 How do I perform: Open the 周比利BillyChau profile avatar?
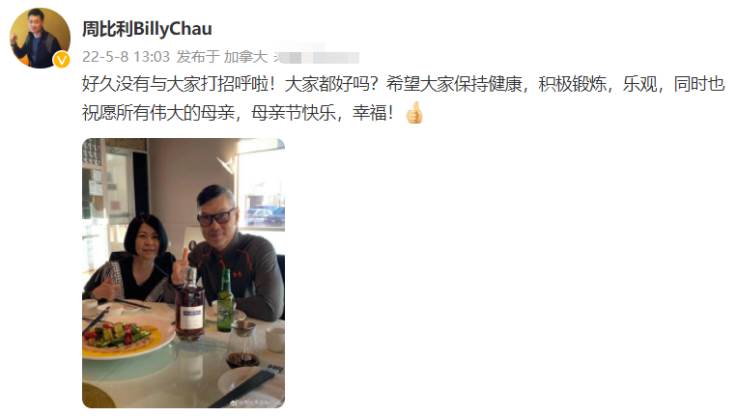click(x=40, y=39)
